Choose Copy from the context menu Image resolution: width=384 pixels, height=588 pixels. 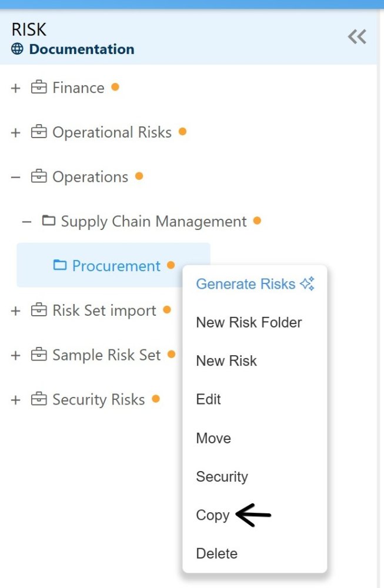click(213, 515)
